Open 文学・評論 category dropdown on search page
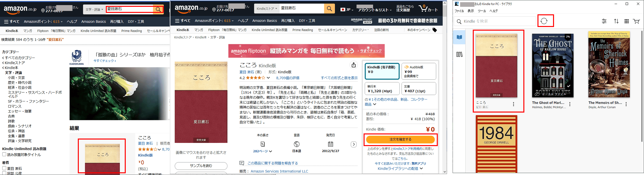This screenshot has width=644, height=175. coord(94,9)
